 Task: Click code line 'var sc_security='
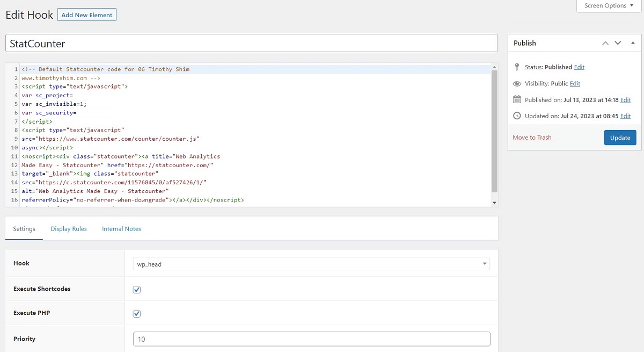pos(49,113)
